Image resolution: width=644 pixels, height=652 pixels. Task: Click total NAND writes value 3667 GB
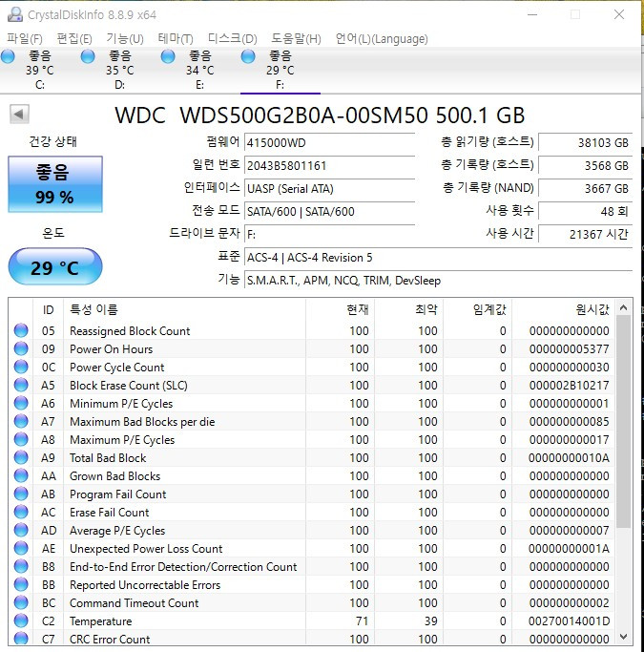(x=586, y=189)
